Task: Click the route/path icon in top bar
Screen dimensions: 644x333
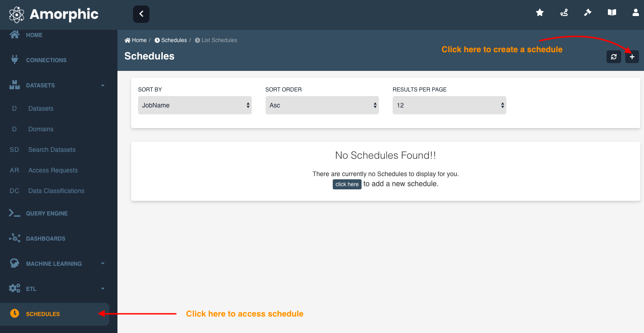Action: [564, 13]
